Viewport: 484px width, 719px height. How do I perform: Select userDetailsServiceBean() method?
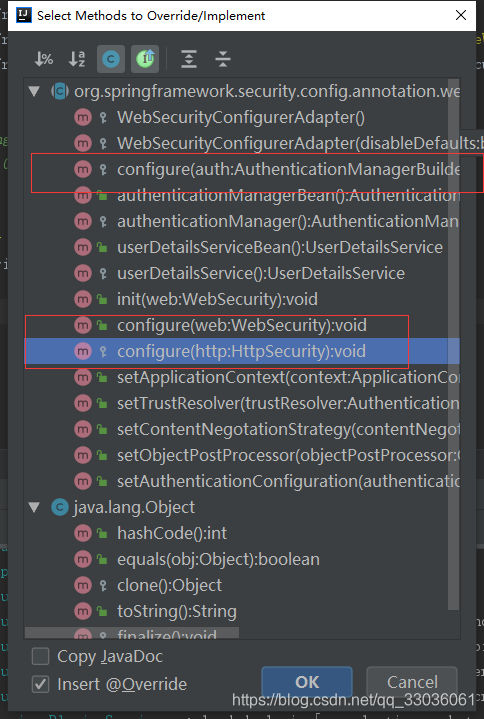click(x=242, y=247)
